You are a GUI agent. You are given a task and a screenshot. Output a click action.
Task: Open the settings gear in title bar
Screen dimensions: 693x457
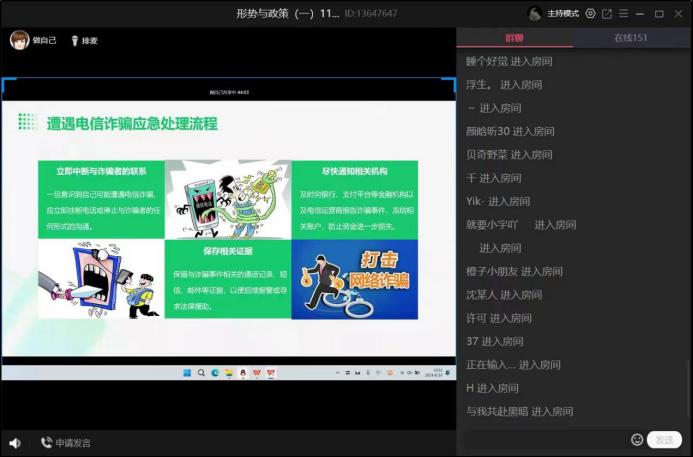[x=591, y=14]
